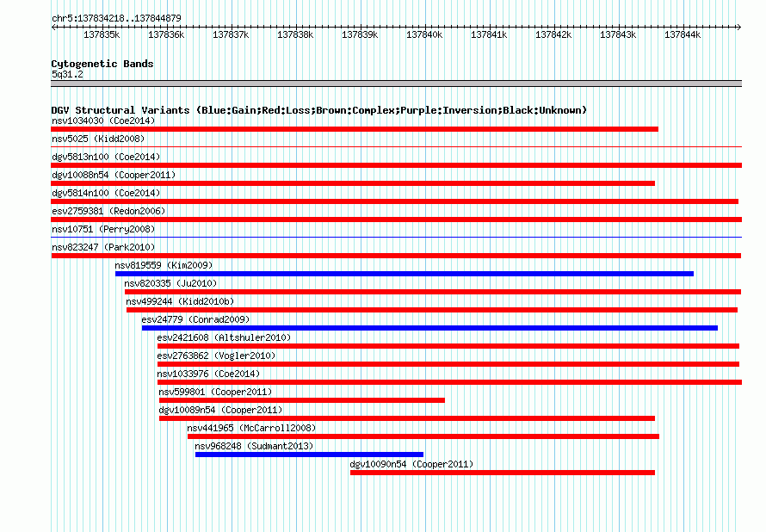
Task: Click dgv10088n54 (Cooper2011) label
Action: pos(114,175)
